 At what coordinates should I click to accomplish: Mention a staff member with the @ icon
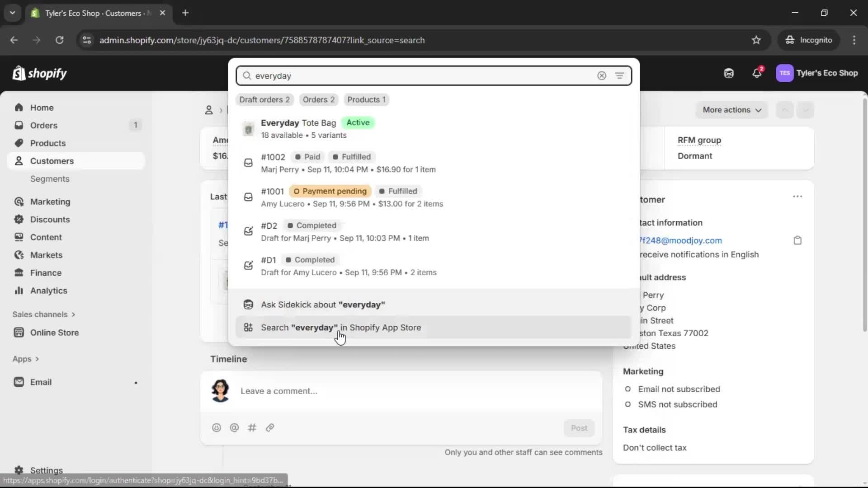[234, 427]
